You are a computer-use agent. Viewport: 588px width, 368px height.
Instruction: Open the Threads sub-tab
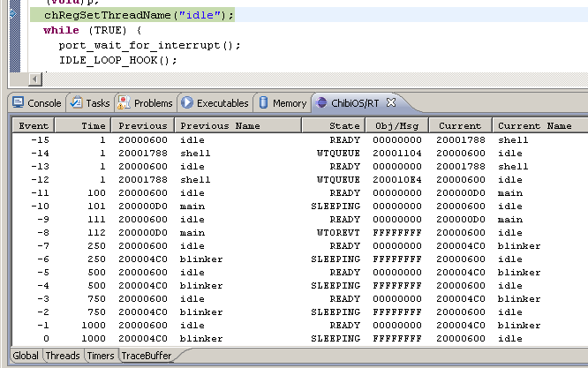63,356
